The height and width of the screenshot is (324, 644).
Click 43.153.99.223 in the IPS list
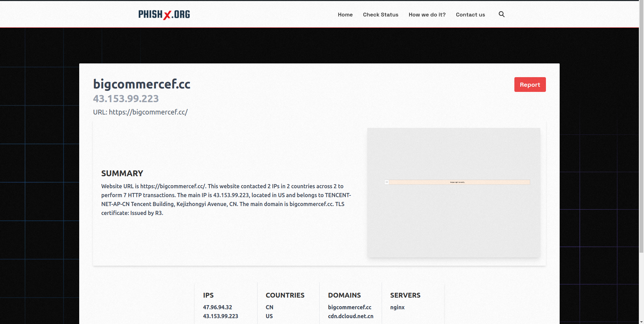coord(220,316)
